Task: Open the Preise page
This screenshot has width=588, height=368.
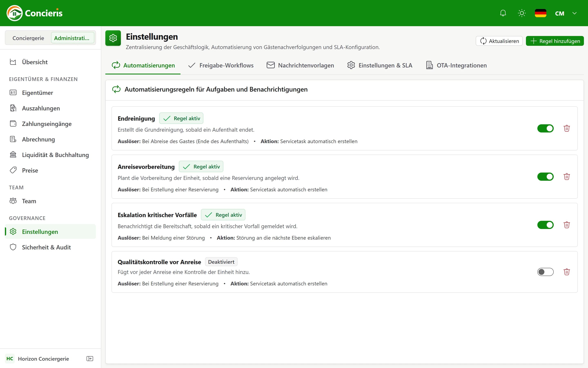Action: point(50,170)
